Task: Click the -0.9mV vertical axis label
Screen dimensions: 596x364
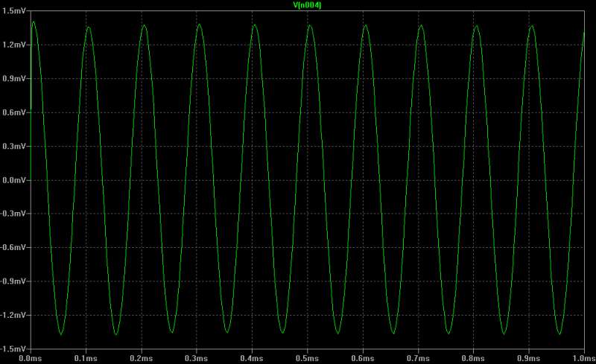Action: click(13, 281)
